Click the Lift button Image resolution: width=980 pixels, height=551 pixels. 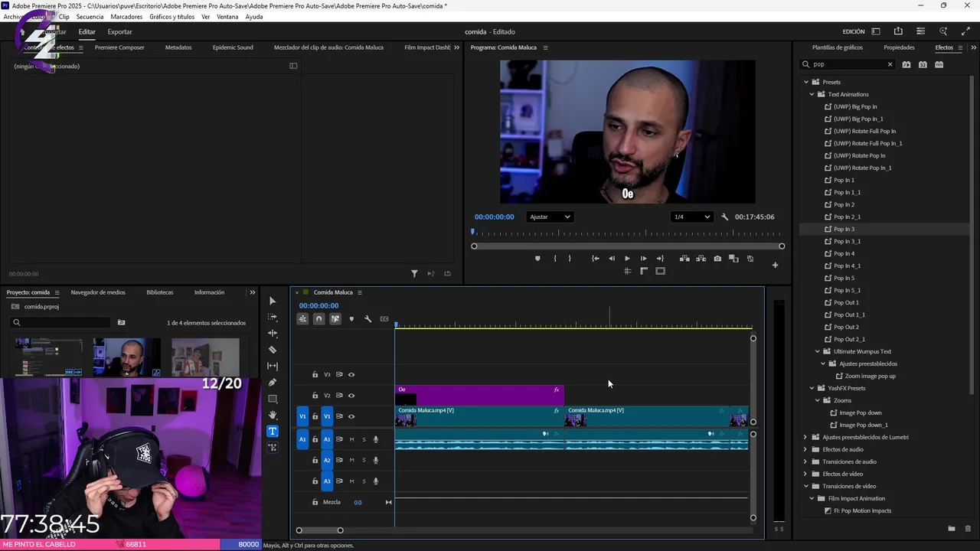(x=684, y=259)
